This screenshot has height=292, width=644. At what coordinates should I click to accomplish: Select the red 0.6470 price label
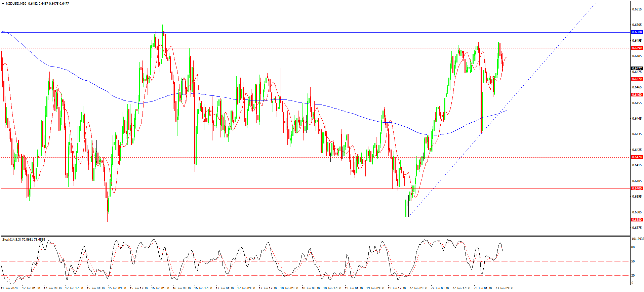click(637, 79)
